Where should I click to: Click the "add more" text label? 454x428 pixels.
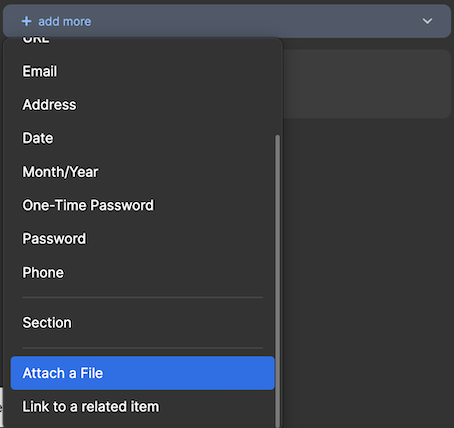tap(65, 21)
